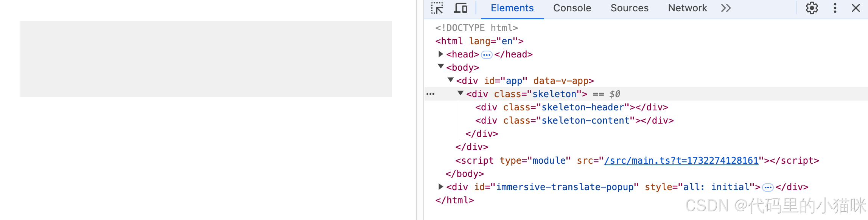
Task: Collapse the div class="skeleton" node
Action: [460, 93]
